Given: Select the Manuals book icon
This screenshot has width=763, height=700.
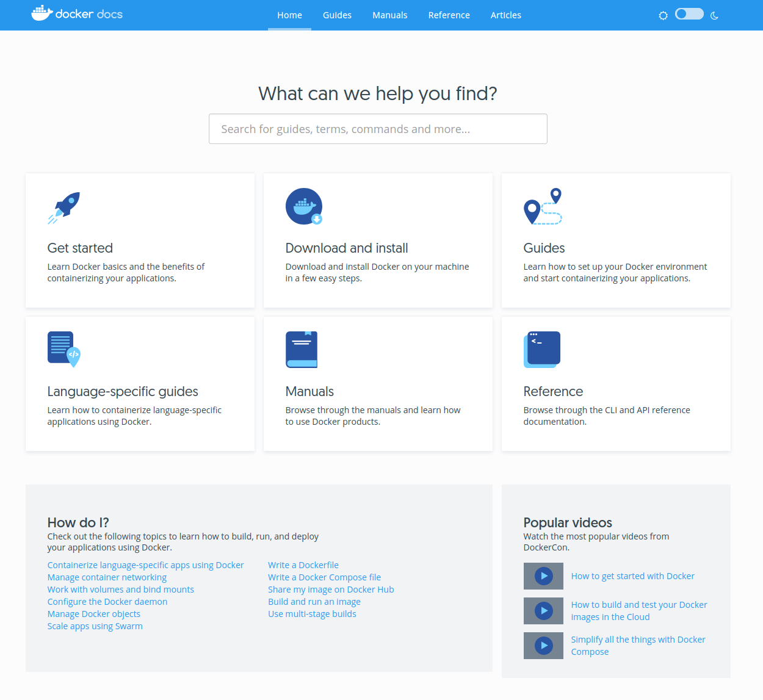Looking at the screenshot, I should pyautogui.click(x=301, y=349).
